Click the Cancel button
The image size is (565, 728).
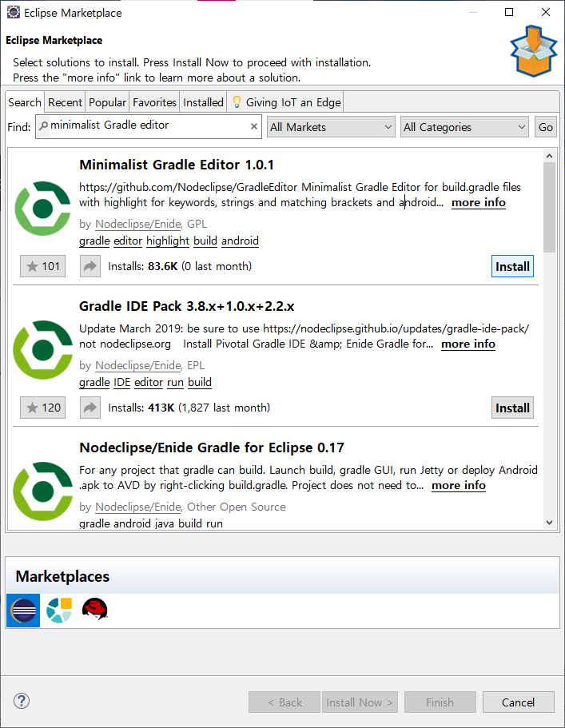518,702
